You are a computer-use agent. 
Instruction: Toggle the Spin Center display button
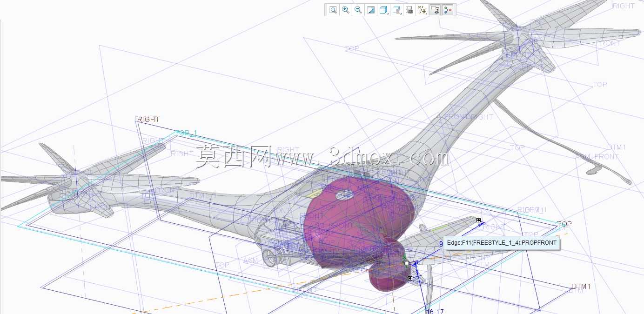[x=448, y=10]
